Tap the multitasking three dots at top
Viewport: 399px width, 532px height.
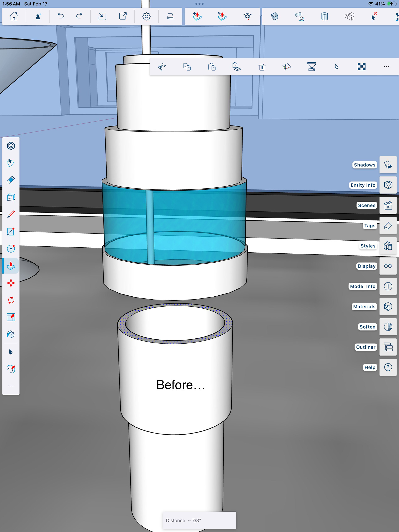tap(199, 4)
